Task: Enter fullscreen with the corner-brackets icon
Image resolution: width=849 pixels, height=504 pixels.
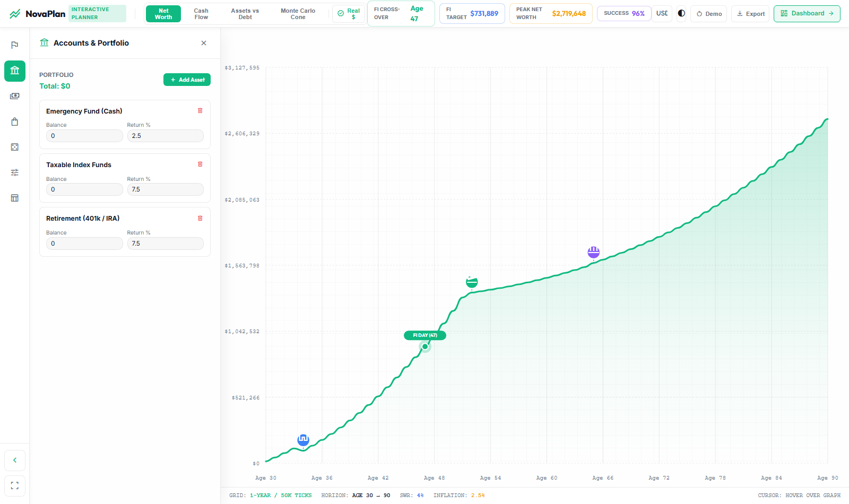Action: tap(15, 485)
